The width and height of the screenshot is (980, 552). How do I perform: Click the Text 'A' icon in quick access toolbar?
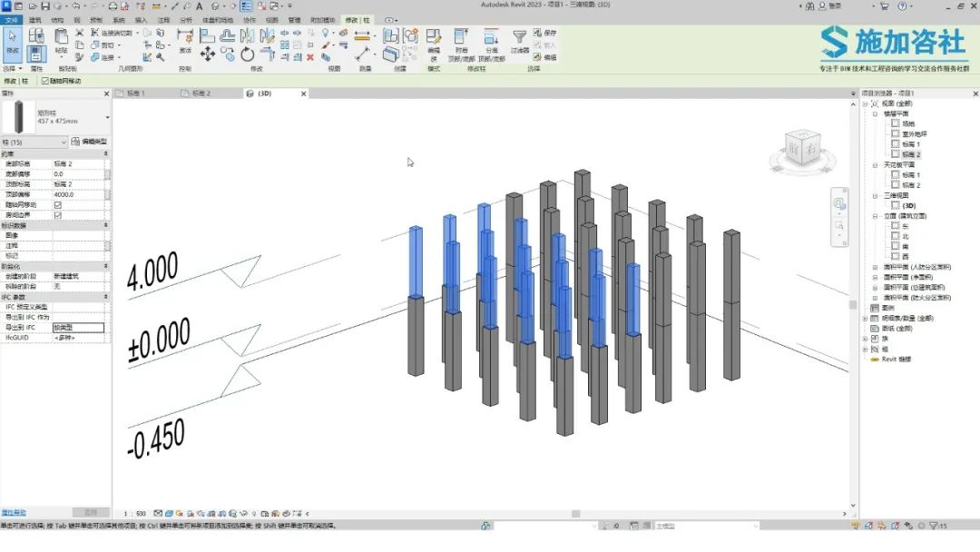[200, 6]
